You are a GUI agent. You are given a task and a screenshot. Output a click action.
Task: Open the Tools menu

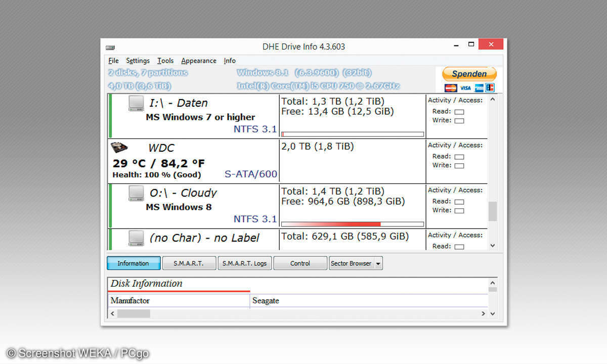[165, 61]
